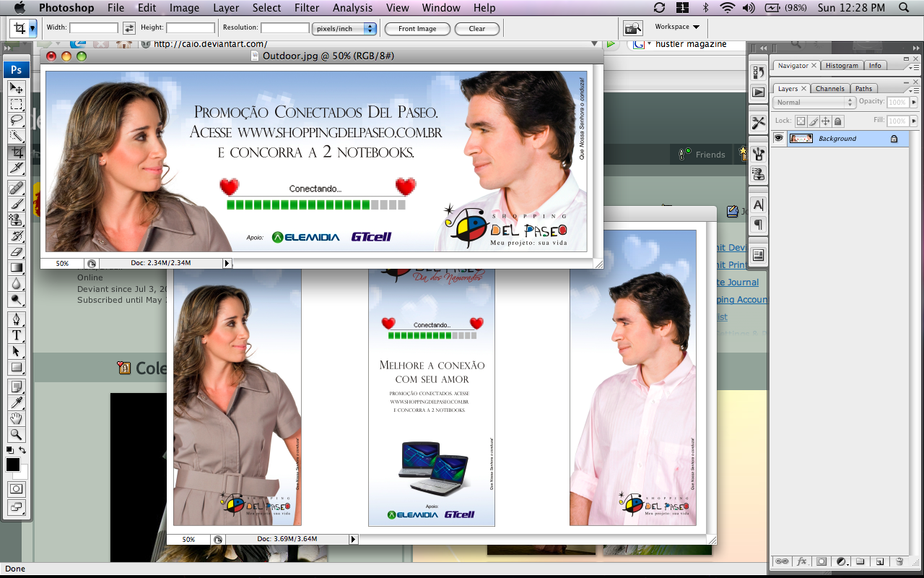Image resolution: width=924 pixels, height=578 pixels.
Task: Open the Crop tool preset picker arrow
Action: (x=32, y=28)
